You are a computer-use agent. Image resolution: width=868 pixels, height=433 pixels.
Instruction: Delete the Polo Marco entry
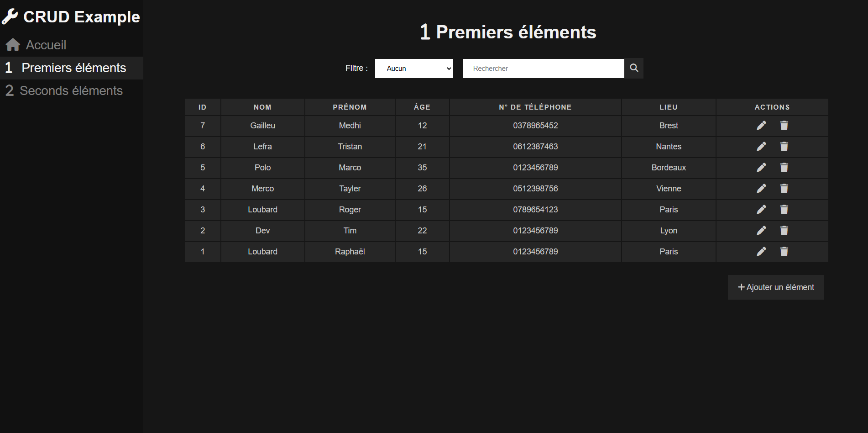pyautogui.click(x=784, y=168)
